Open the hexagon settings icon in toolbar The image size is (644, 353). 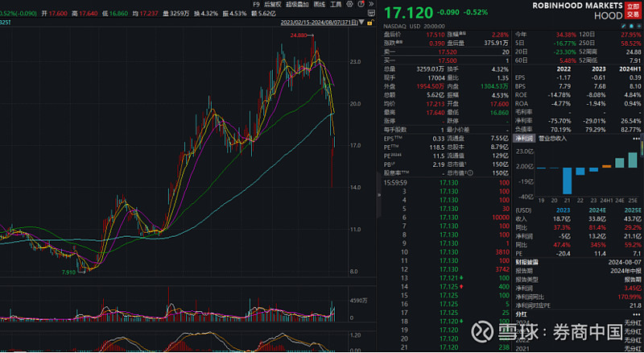point(349,4)
